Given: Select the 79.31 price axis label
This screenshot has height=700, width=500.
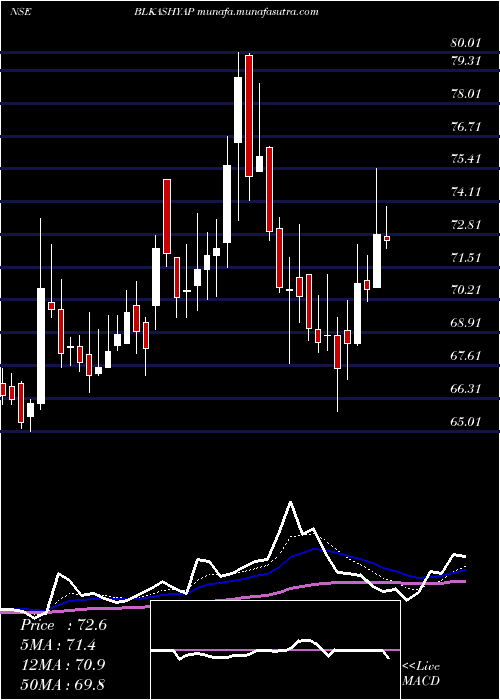Looking at the screenshot, I should 466,61.
